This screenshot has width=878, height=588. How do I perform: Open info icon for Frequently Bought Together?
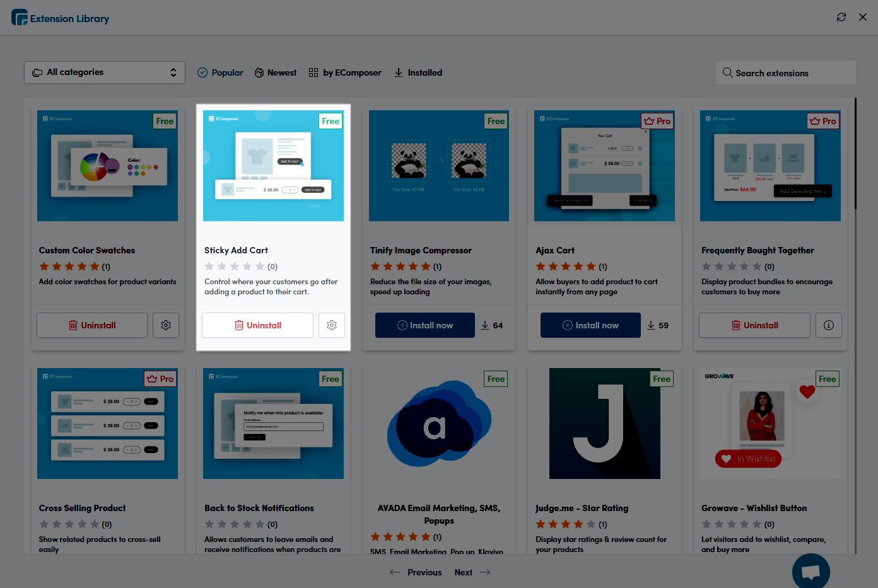(829, 325)
